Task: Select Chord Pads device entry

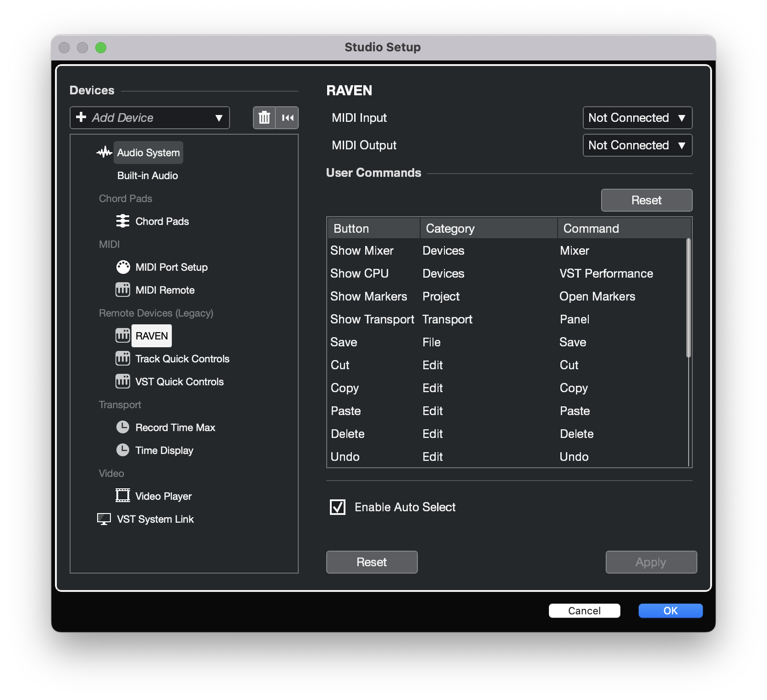Action: [x=162, y=221]
